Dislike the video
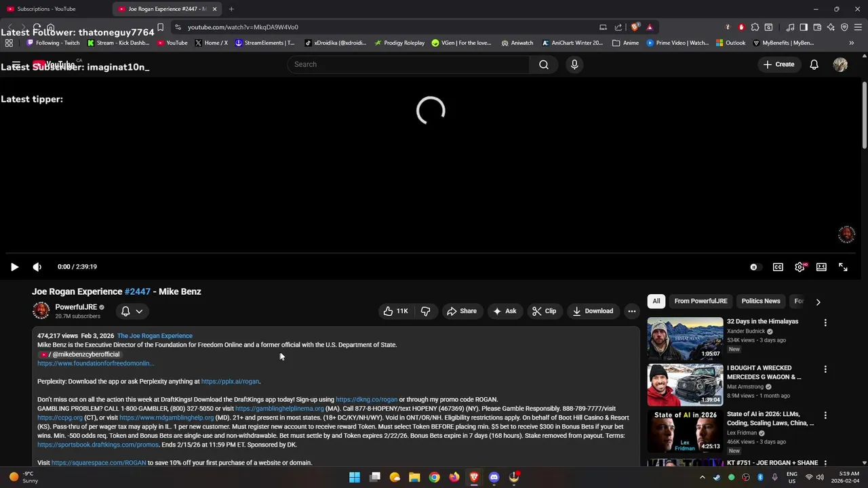The image size is (868, 488). point(425,311)
